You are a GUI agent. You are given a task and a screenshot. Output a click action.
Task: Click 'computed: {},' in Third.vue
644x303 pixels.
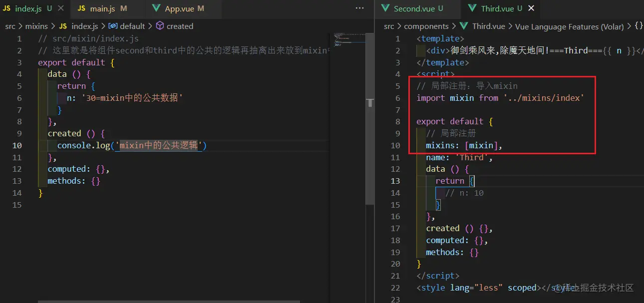point(457,240)
